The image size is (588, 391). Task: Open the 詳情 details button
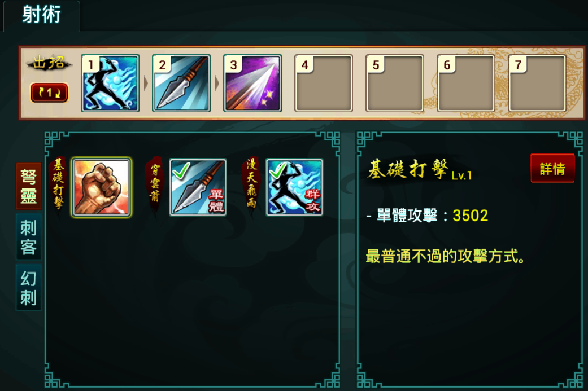(552, 168)
